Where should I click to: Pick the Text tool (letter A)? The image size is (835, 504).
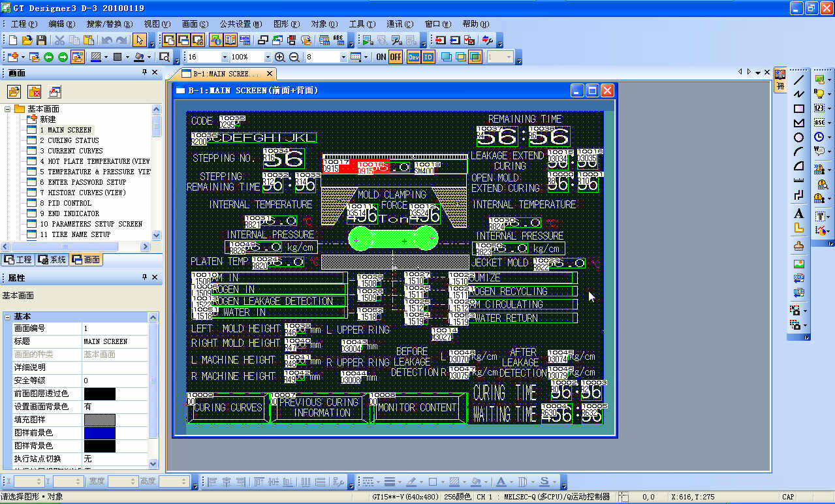click(x=798, y=213)
